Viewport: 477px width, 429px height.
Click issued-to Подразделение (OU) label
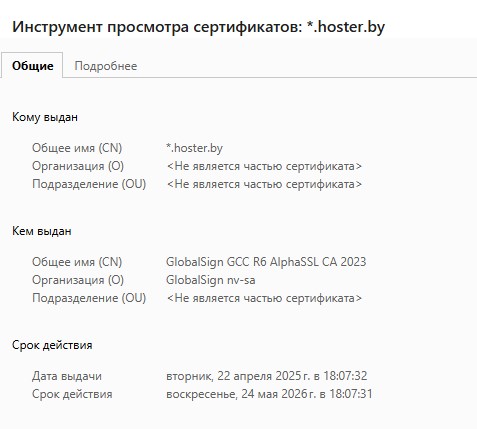click(89, 184)
